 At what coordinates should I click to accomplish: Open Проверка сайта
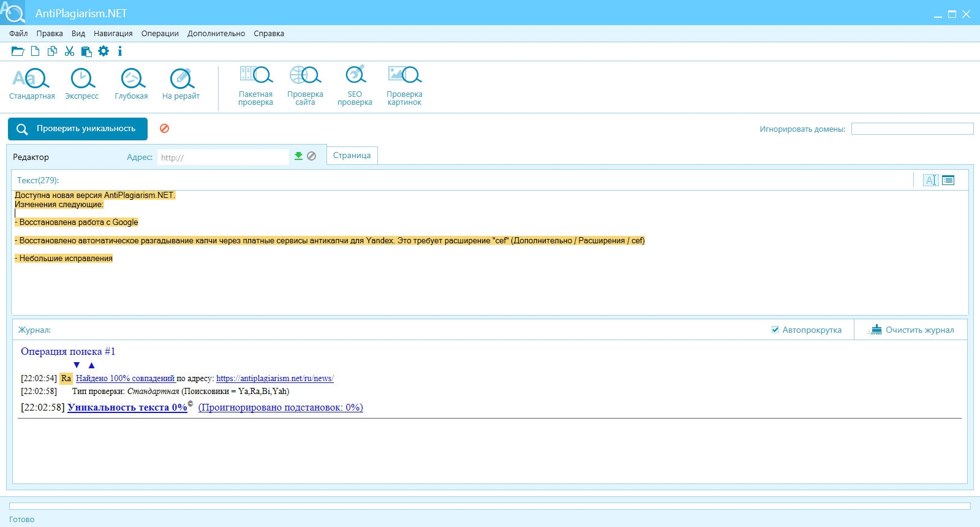click(305, 86)
